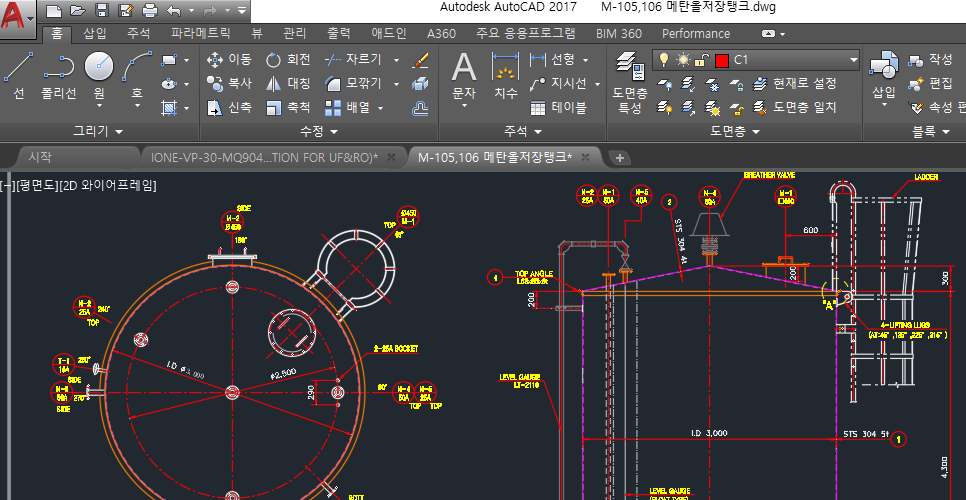Toggle the lock icon for layer C1
966x500 pixels.
coord(702,60)
